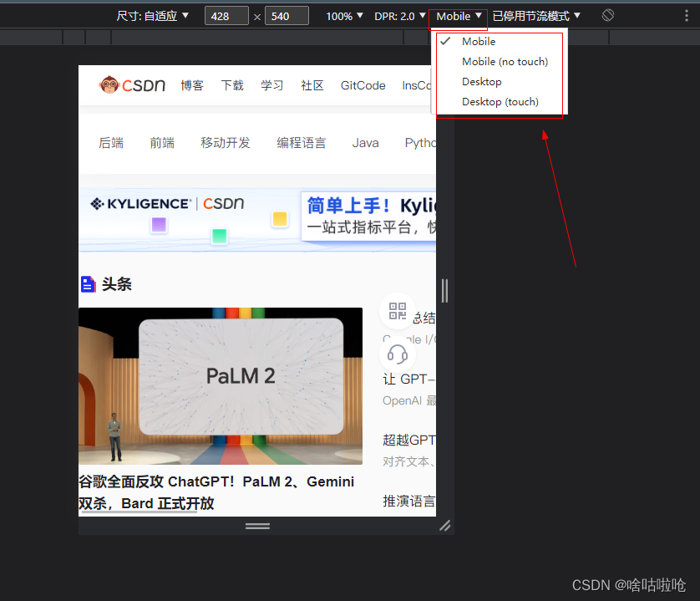Open the 尺寸: 自适应 dimensions dropdown
Viewport: 700px width, 601px height.
(x=152, y=16)
